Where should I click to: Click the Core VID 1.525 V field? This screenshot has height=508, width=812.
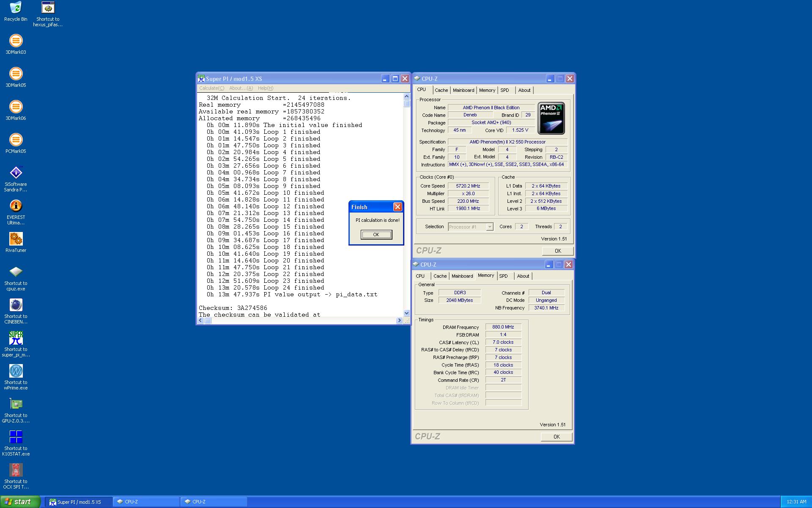[x=520, y=130]
